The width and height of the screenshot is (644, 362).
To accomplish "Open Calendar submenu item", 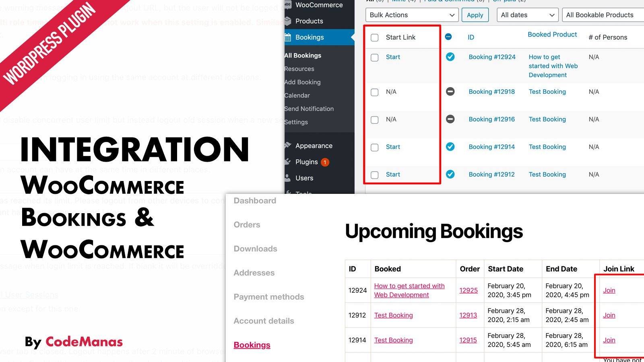I will (x=297, y=95).
